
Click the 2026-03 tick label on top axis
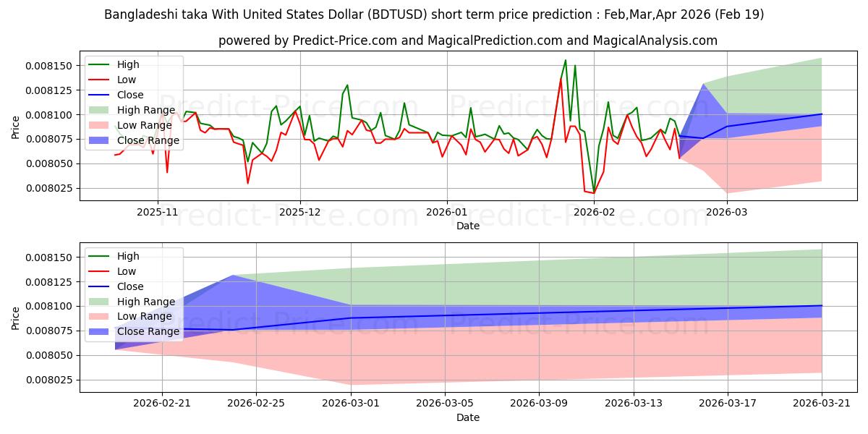727,212
